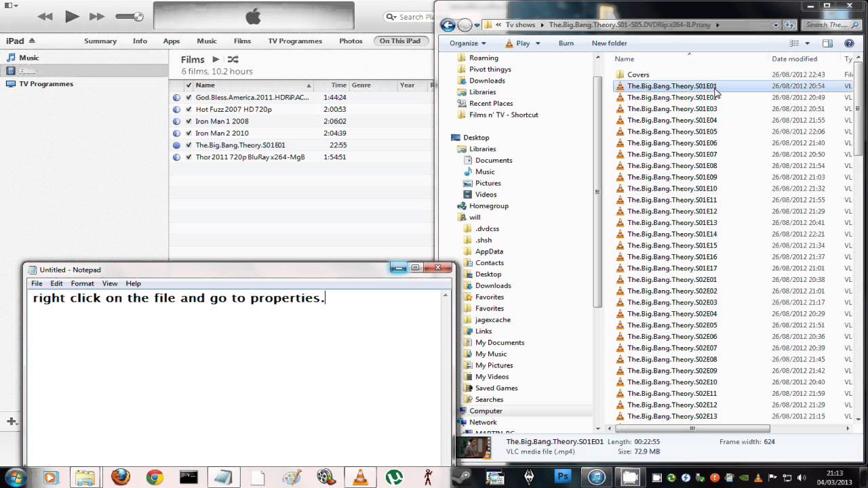
Task: Uncheck the Hot Fuzz 2007 checkbox
Action: 189,109
